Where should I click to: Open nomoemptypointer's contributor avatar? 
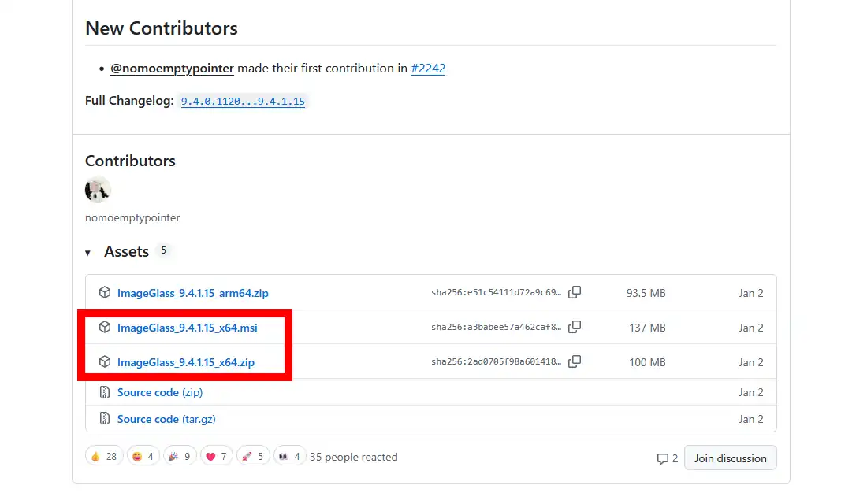click(99, 191)
